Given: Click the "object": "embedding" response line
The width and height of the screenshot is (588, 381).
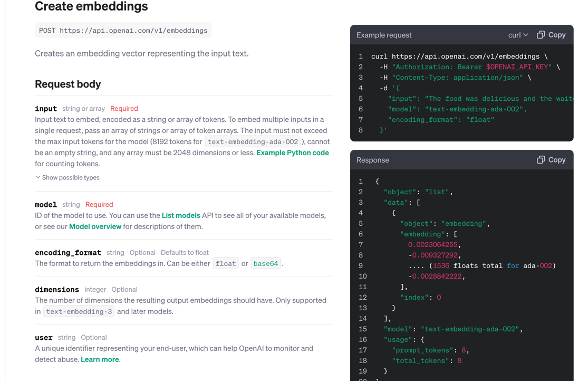Looking at the screenshot, I should [445, 224].
